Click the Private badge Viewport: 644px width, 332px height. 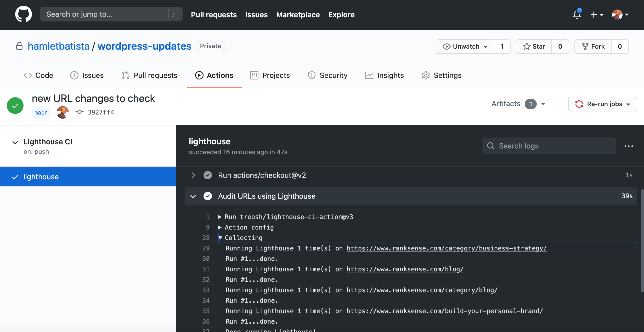click(210, 46)
